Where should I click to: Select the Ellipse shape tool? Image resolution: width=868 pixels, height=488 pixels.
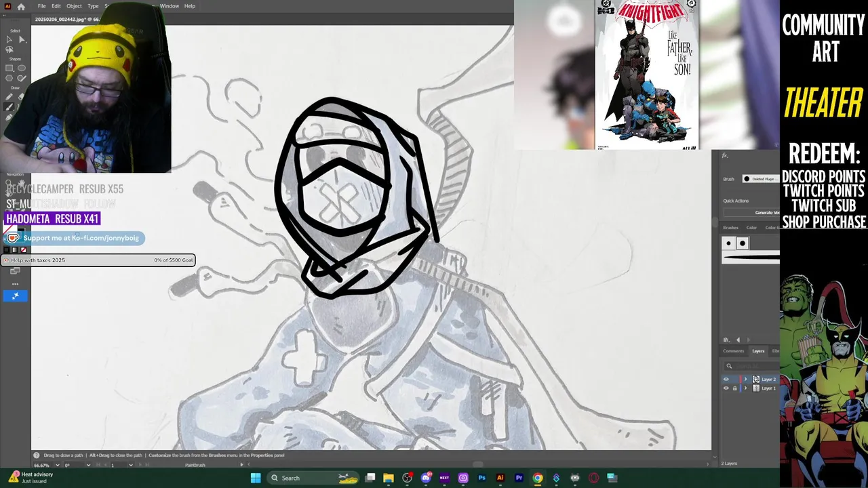coord(22,68)
